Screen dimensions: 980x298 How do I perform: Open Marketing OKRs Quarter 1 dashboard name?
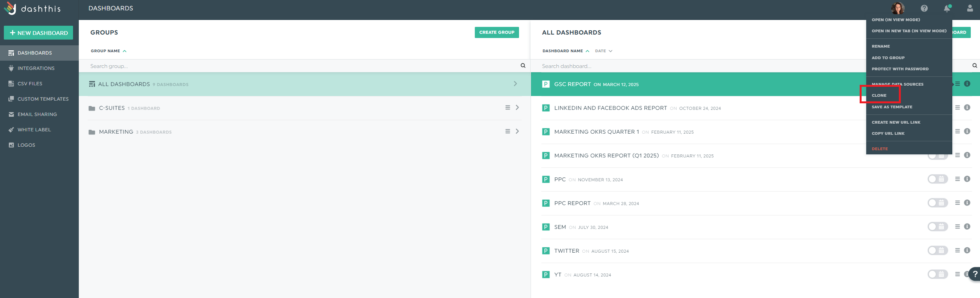pos(597,132)
